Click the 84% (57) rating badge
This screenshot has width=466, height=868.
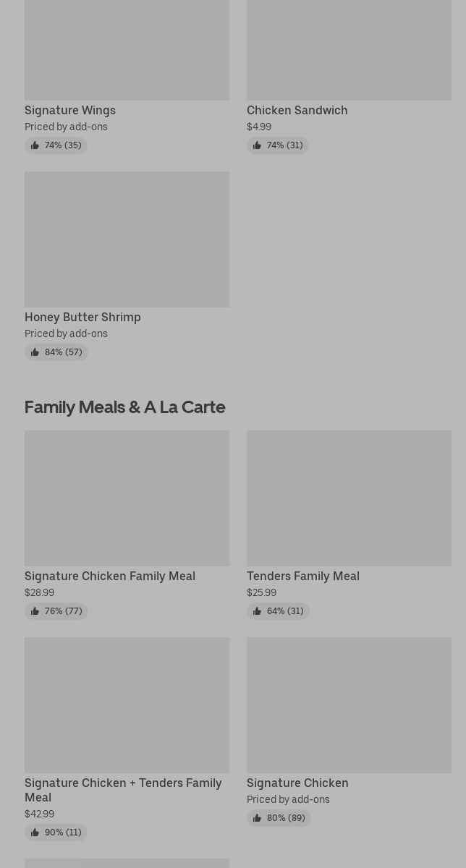(x=56, y=352)
